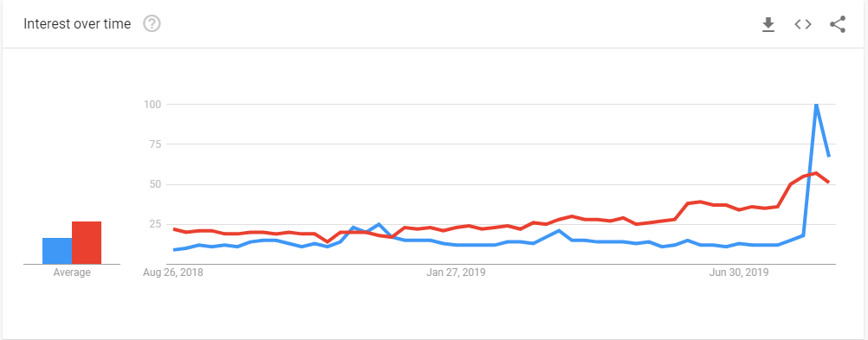
Task: Click the red line's final data point
Action: [829, 183]
